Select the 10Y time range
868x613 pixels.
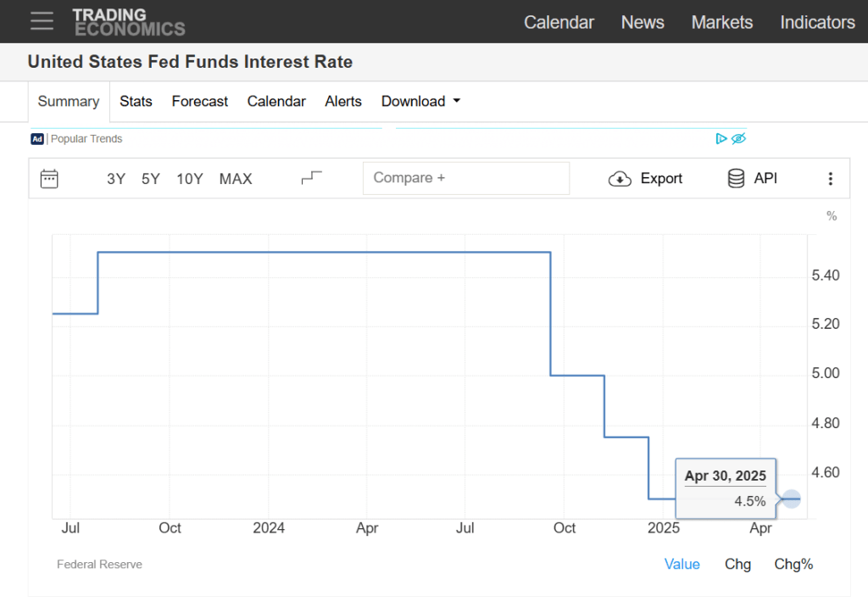pyautogui.click(x=190, y=179)
